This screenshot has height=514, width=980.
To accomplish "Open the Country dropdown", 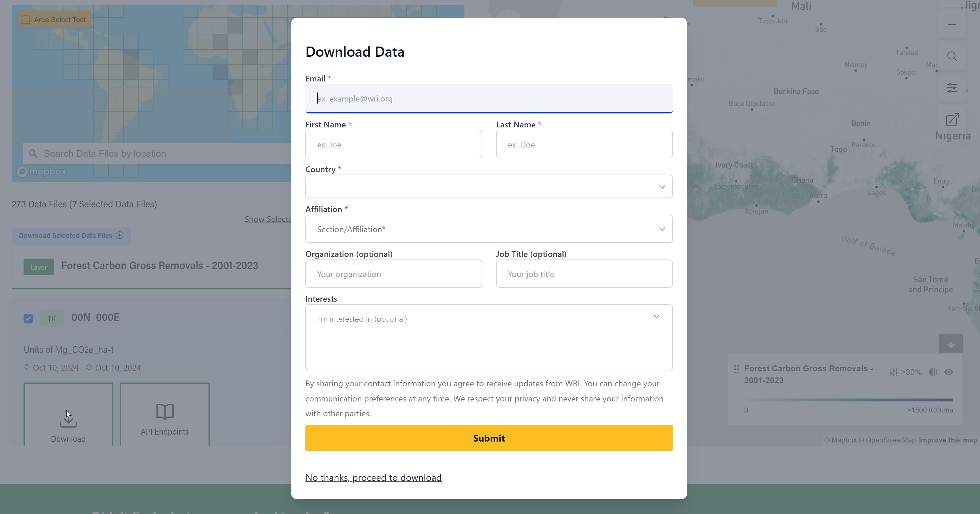I will (x=489, y=187).
